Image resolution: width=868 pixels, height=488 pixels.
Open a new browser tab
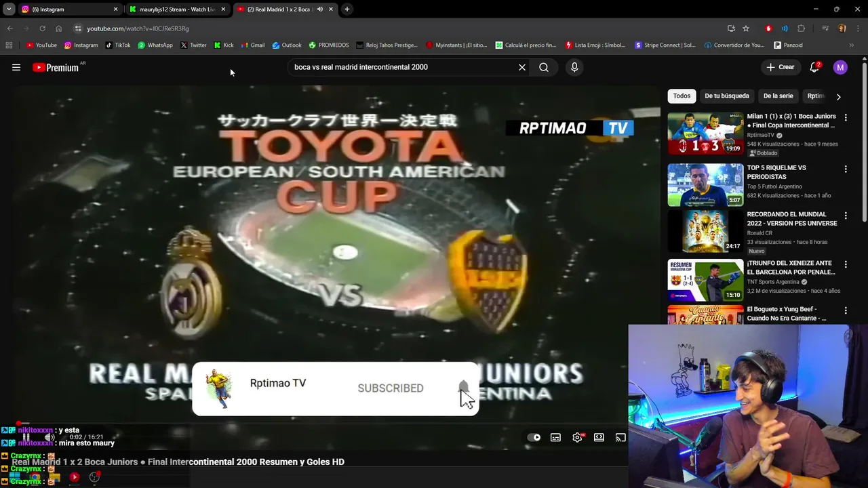(x=347, y=9)
